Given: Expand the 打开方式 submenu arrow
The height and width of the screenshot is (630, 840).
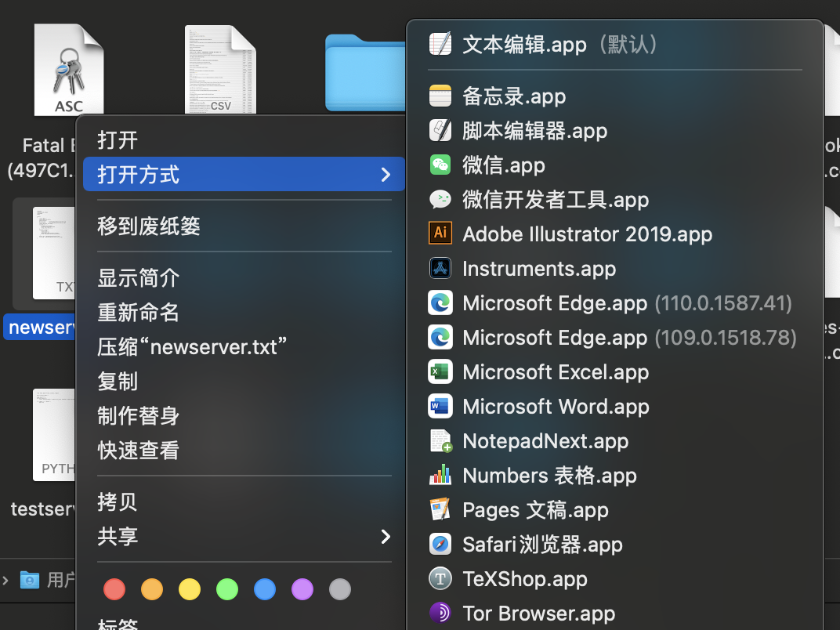Looking at the screenshot, I should click(386, 175).
